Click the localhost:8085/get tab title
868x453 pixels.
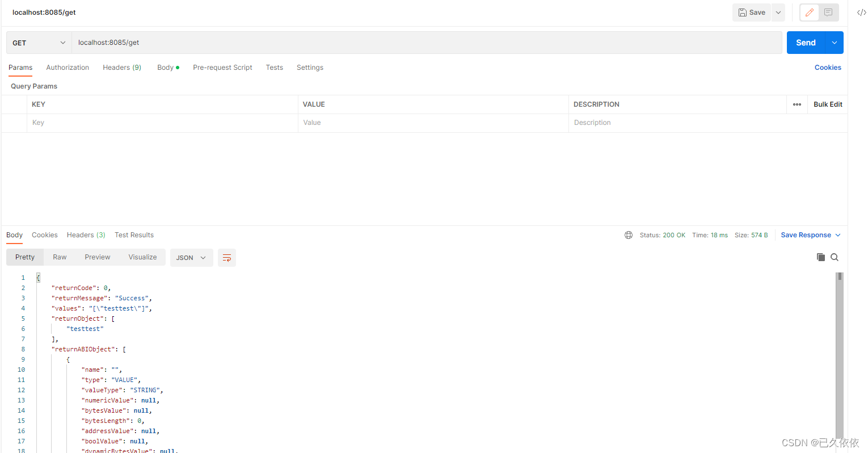[x=44, y=12]
